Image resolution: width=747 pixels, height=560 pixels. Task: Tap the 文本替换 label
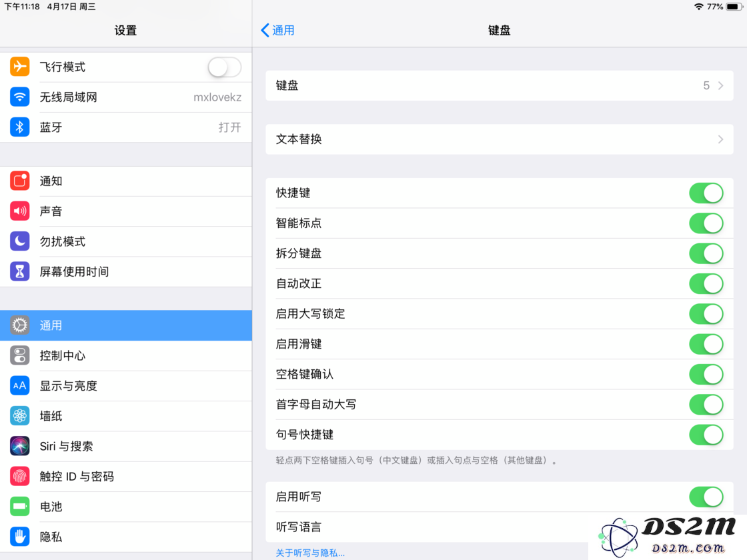tap(299, 139)
